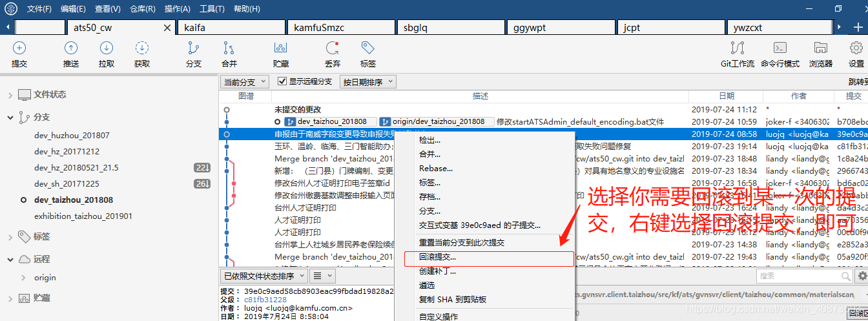Screen dimensions: 868x321
Task: Expand the 标签 sidebar section
Action: click(10, 237)
